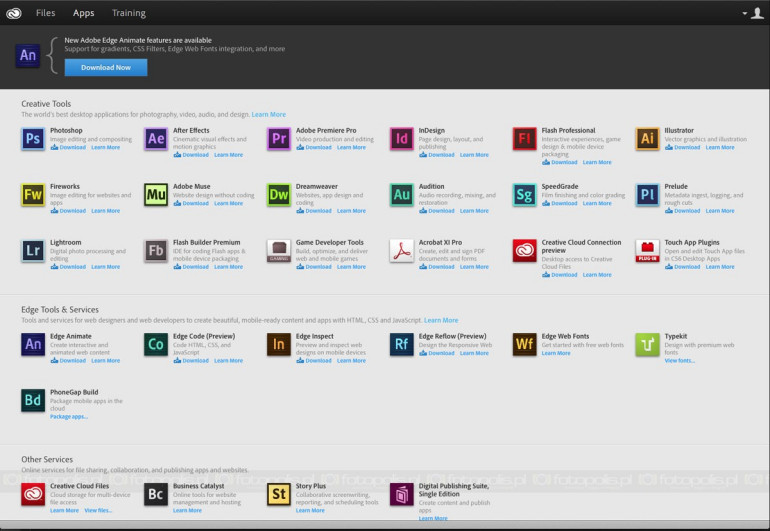Click View files under Creative Cloud Files

pyautogui.click(x=98, y=510)
